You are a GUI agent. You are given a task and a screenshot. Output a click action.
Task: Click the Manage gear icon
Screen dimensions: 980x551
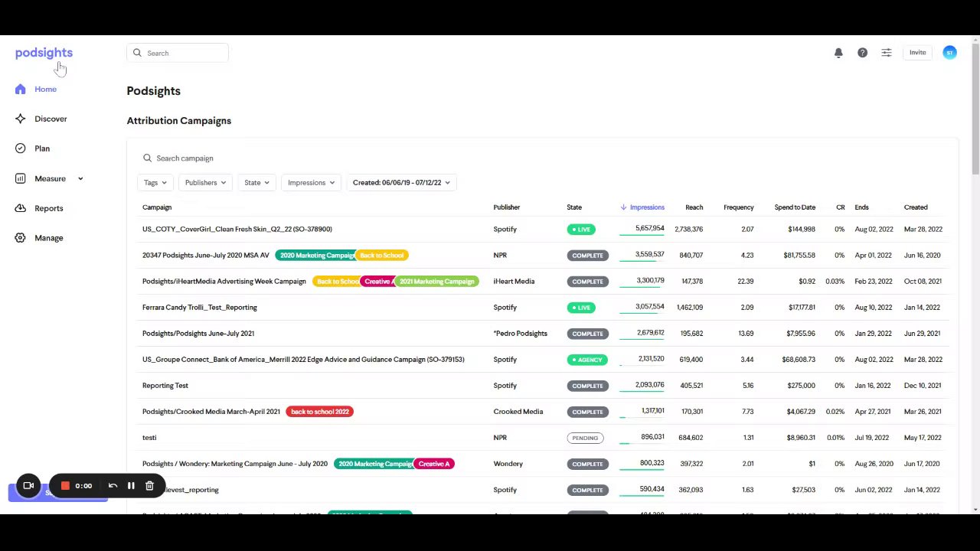click(20, 238)
